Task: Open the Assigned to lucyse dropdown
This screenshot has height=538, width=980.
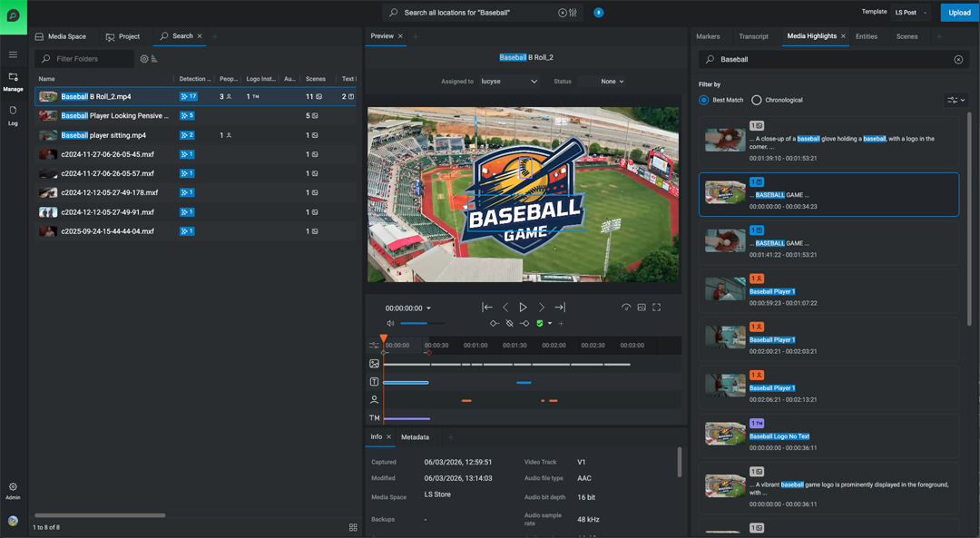Action: (509, 82)
